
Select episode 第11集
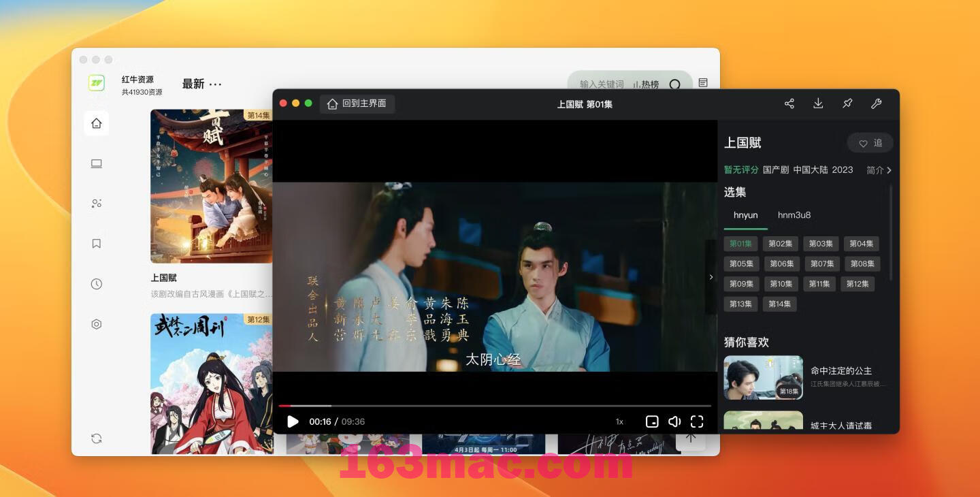point(819,284)
